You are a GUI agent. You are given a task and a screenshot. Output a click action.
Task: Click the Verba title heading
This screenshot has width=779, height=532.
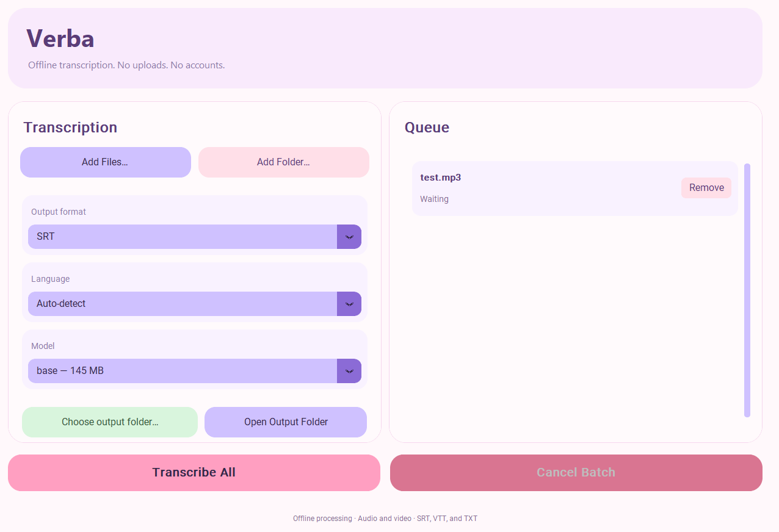point(60,38)
